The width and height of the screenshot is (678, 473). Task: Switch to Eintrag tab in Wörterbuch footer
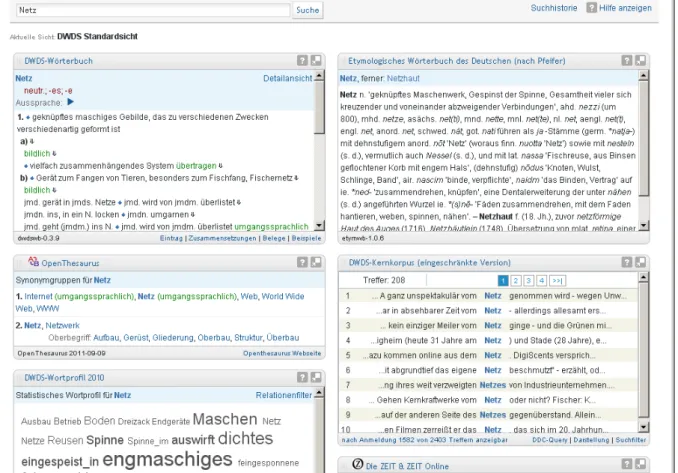coord(171,238)
